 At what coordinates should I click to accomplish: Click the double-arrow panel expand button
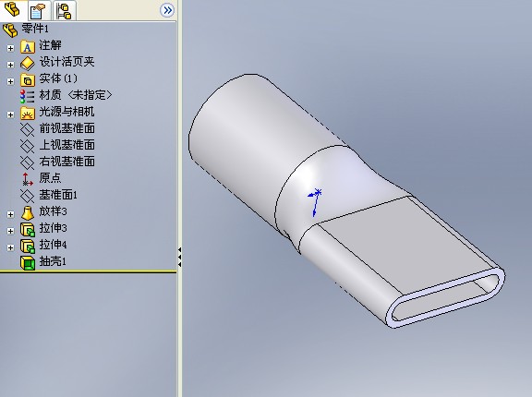point(167,10)
